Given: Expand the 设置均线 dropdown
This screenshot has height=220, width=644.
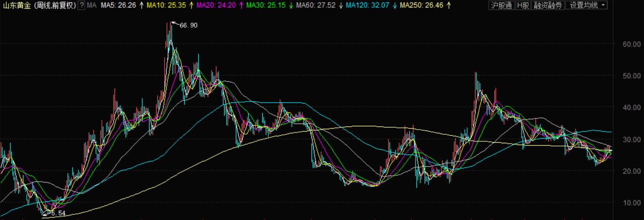Looking at the screenshot, I should point(587,5).
